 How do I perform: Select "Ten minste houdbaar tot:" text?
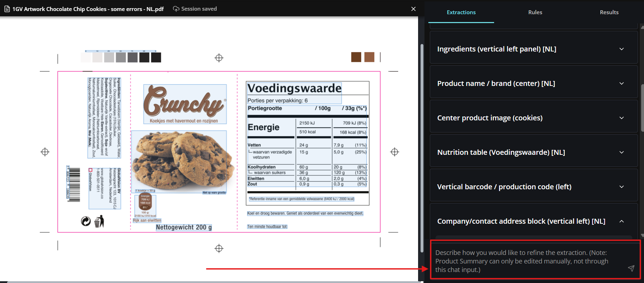click(x=267, y=227)
